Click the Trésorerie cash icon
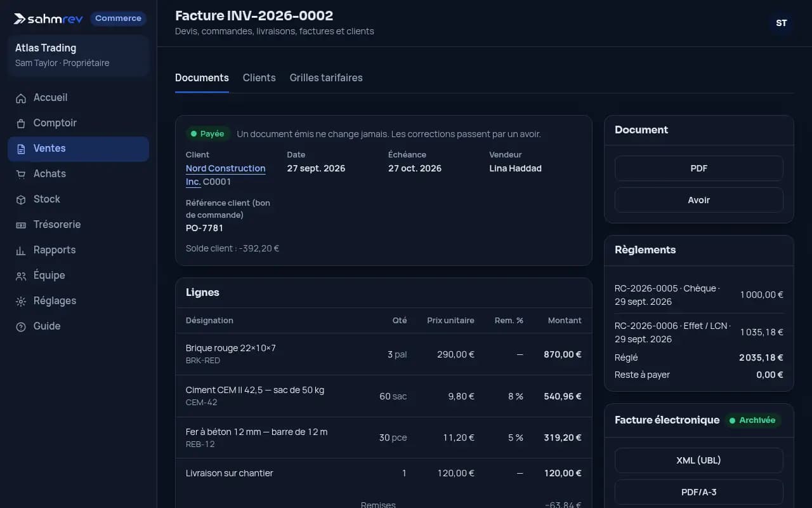812x508 pixels. 21,225
